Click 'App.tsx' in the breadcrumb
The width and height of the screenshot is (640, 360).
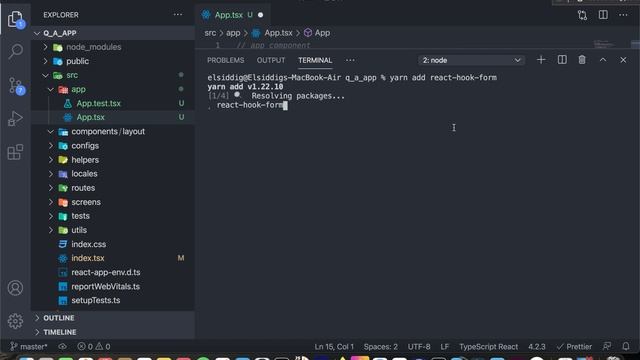278,33
